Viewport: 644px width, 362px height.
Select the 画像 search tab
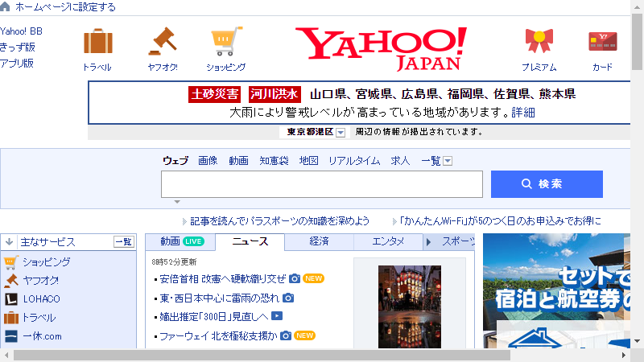(x=208, y=160)
